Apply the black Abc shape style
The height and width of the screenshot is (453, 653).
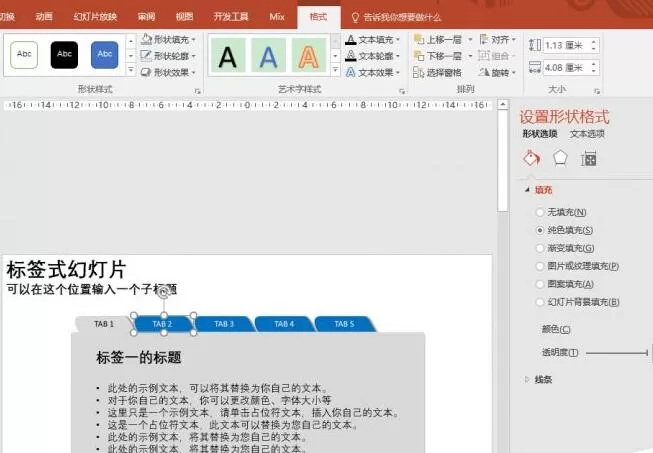[64, 55]
